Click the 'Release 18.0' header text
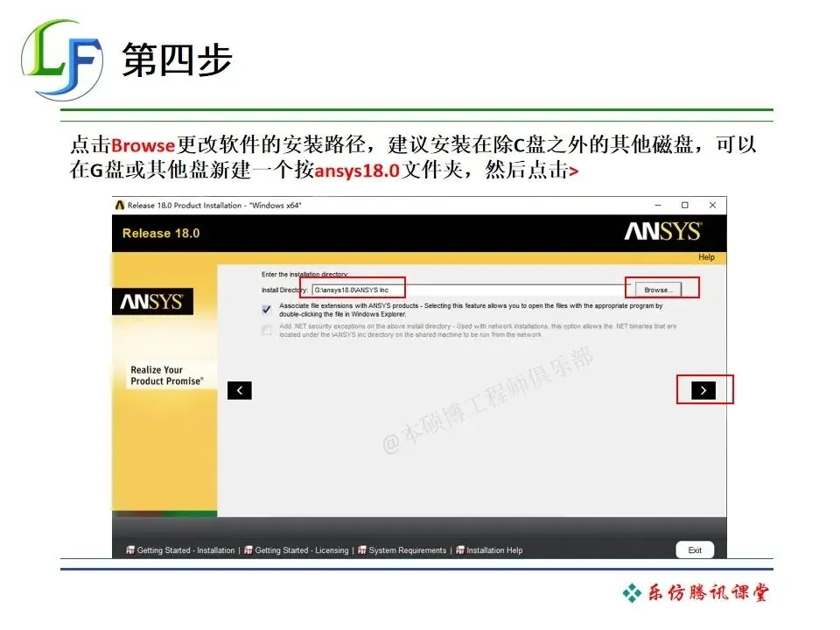840x630 pixels. 161,234
